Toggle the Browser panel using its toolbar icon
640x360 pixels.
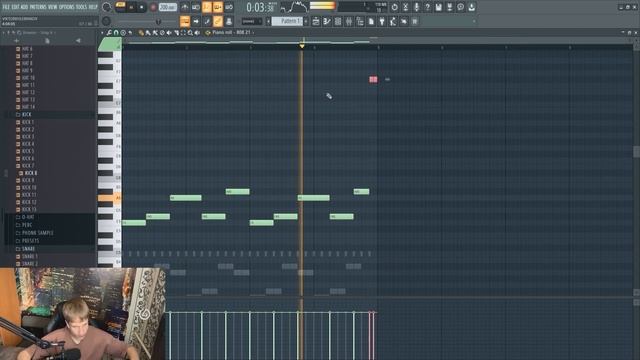(x=360, y=21)
